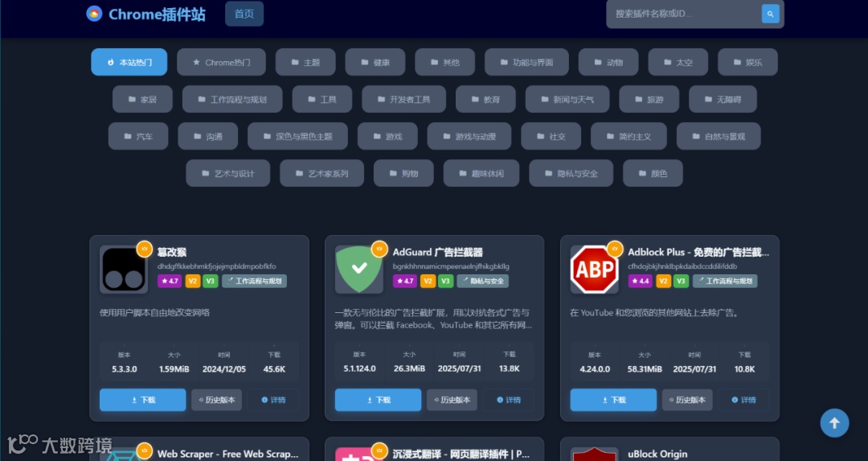Image resolution: width=868 pixels, height=461 pixels.
Task: View 详情 for AdGuard
Action: point(509,400)
